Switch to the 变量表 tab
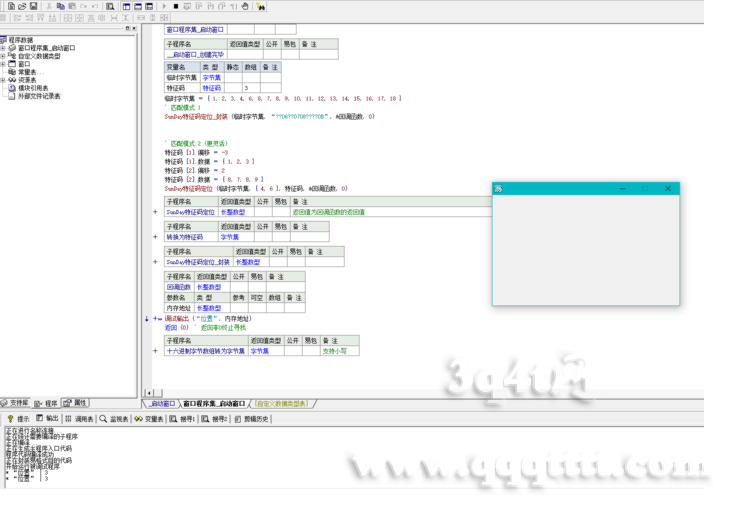This screenshot has height=519, width=734. 149,418
